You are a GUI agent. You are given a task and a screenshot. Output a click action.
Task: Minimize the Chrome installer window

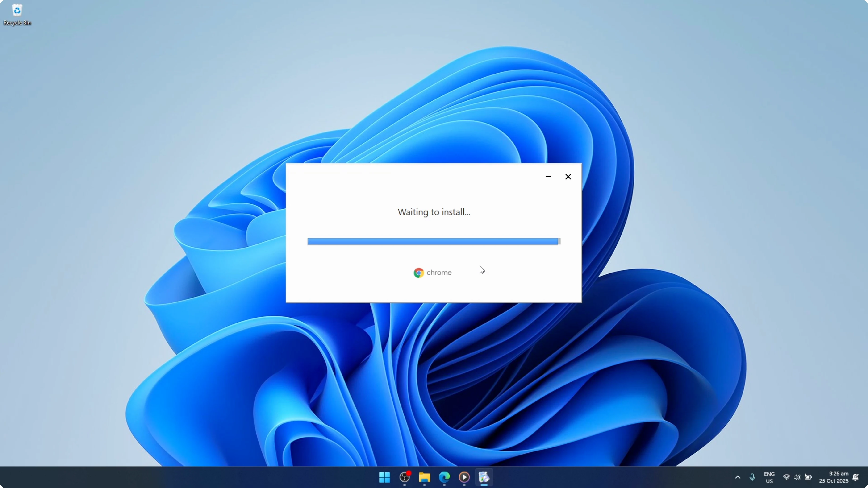pyautogui.click(x=548, y=177)
